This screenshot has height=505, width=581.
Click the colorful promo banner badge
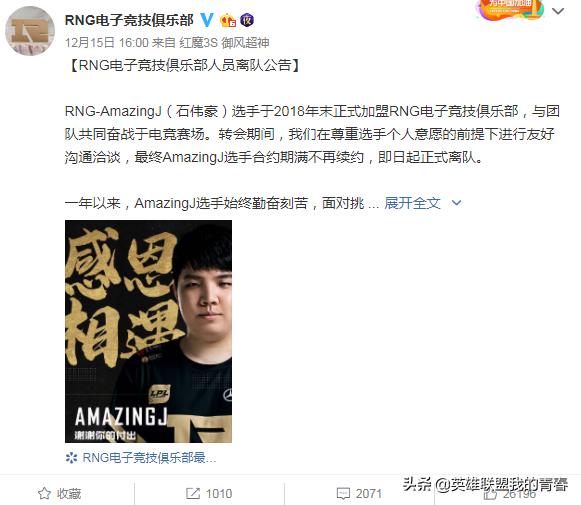point(510,10)
